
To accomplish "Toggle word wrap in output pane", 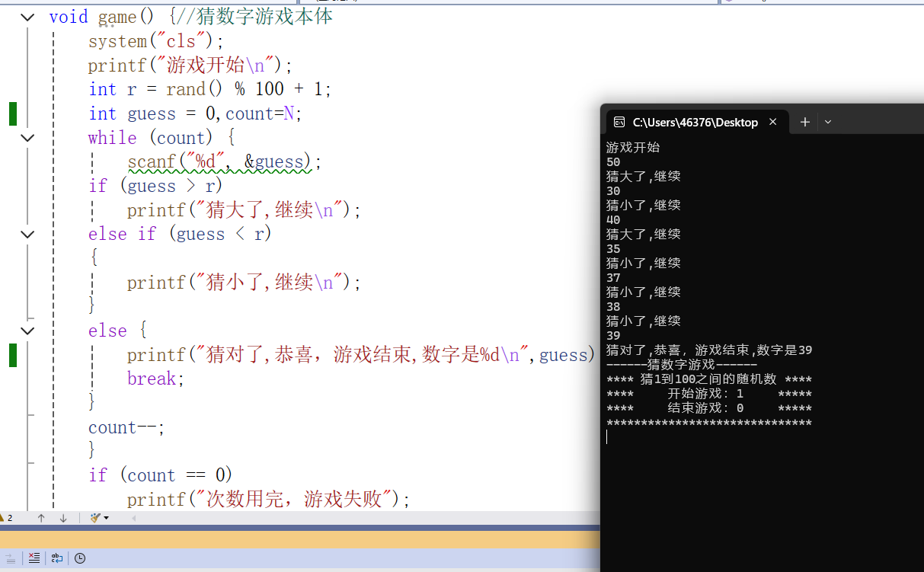I will tap(57, 558).
